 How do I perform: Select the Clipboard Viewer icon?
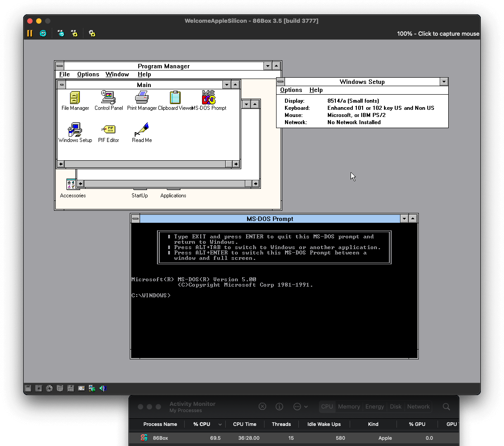175,97
